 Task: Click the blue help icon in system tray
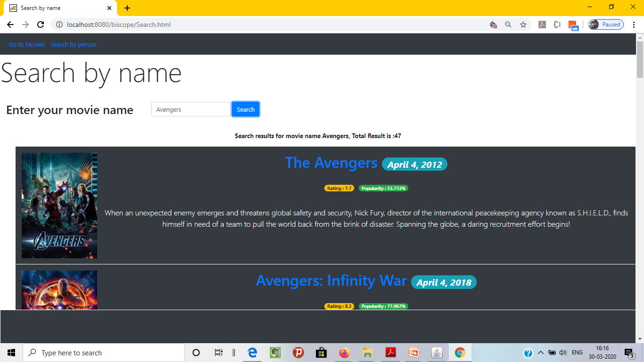[x=528, y=353]
